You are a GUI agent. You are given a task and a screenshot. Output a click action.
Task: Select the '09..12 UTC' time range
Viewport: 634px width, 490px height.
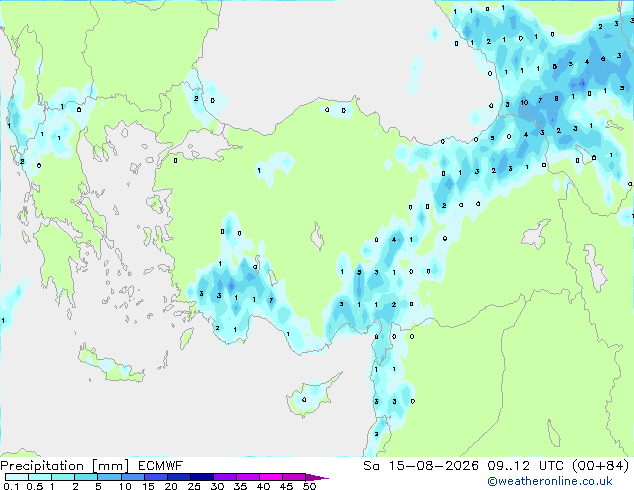525,466
